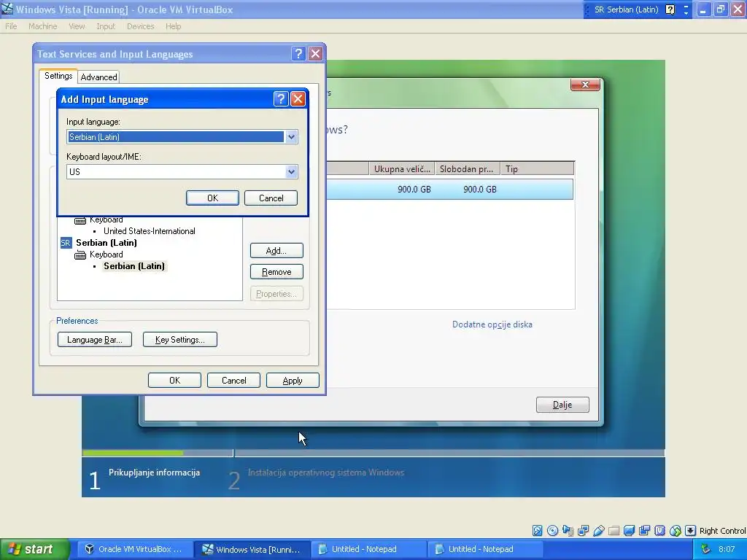Click the Apply button
Viewport: 747px width, 560px height.
point(293,381)
